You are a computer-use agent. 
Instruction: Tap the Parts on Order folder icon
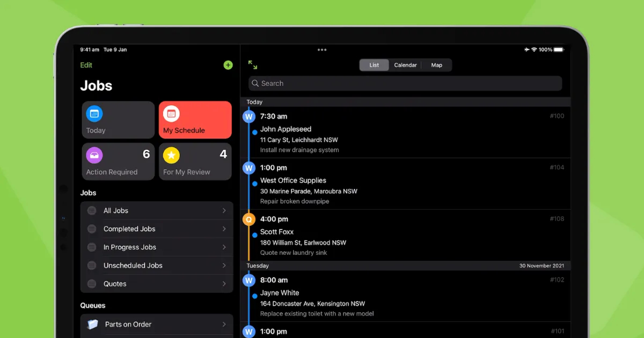click(92, 324)
